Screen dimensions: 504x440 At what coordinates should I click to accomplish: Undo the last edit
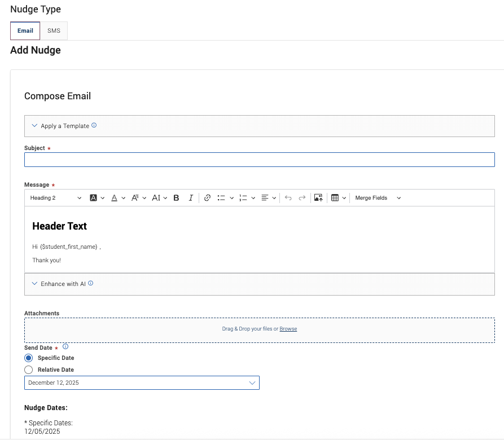pyautogui.click(x=288, y=198)
